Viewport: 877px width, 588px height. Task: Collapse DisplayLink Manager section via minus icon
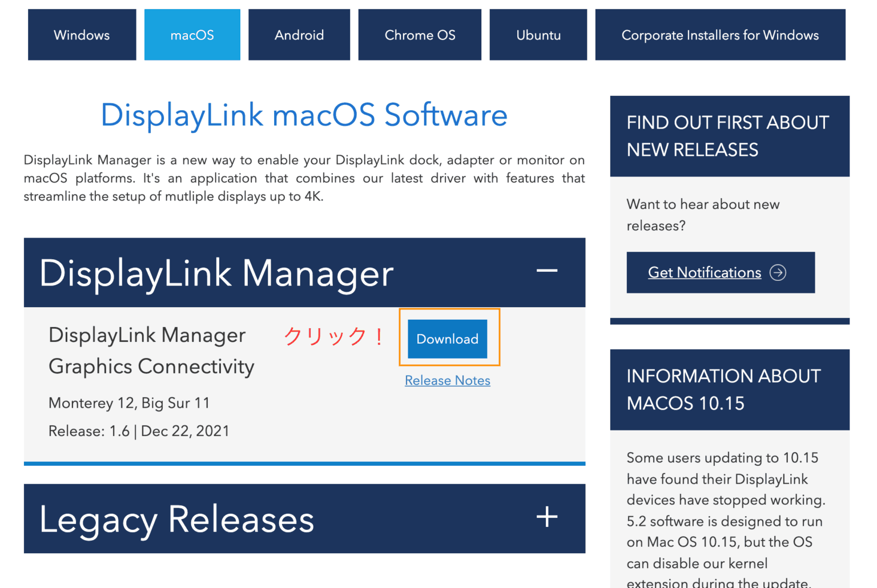tap(546, 271)
